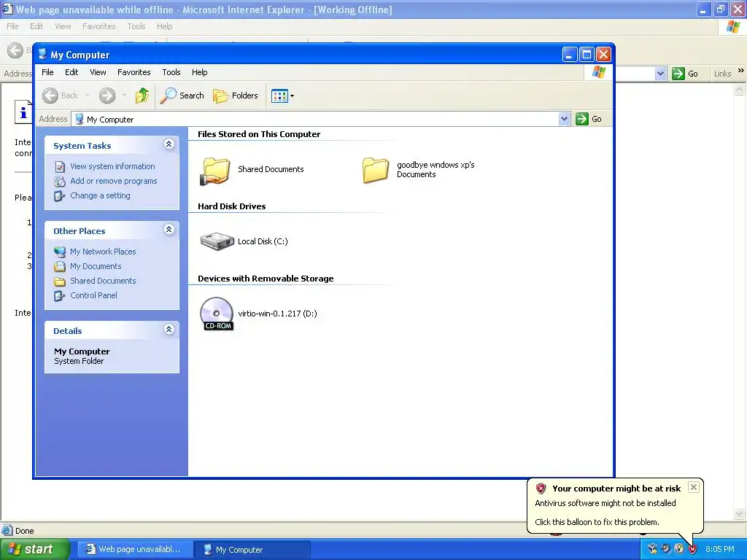
Task: Open the Edit menu in My Computer
Action: [71, 72]
